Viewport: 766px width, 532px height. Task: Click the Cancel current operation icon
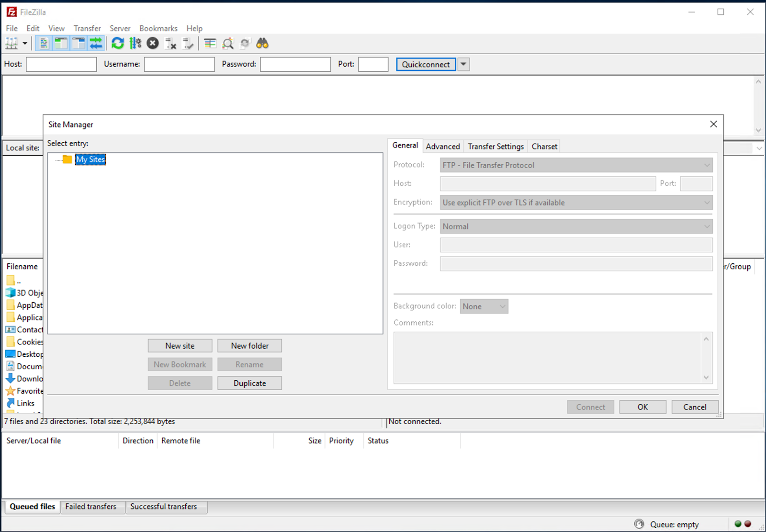click(153, 44)
